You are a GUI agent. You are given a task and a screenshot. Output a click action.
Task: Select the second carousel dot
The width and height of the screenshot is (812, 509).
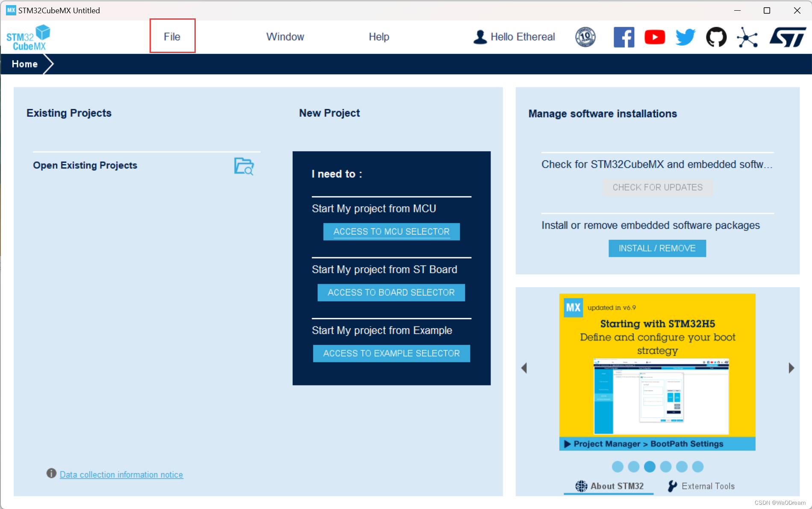[x=634, y=467]
